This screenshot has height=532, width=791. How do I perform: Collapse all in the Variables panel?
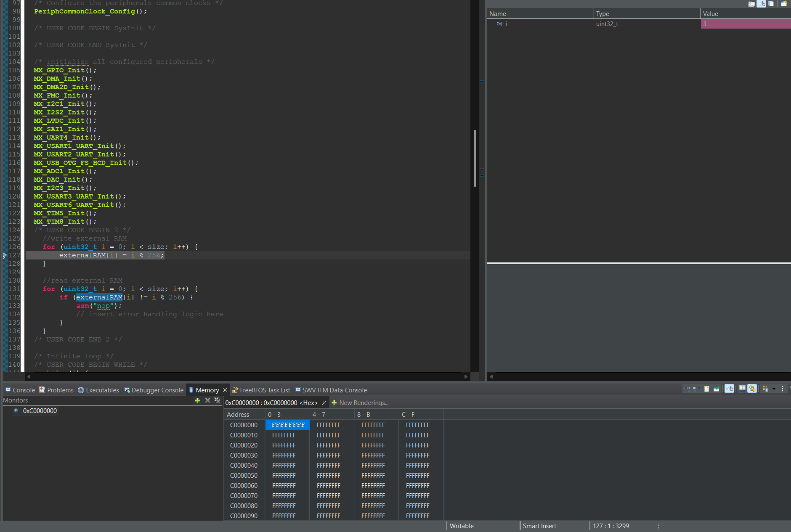click(771, 4)
